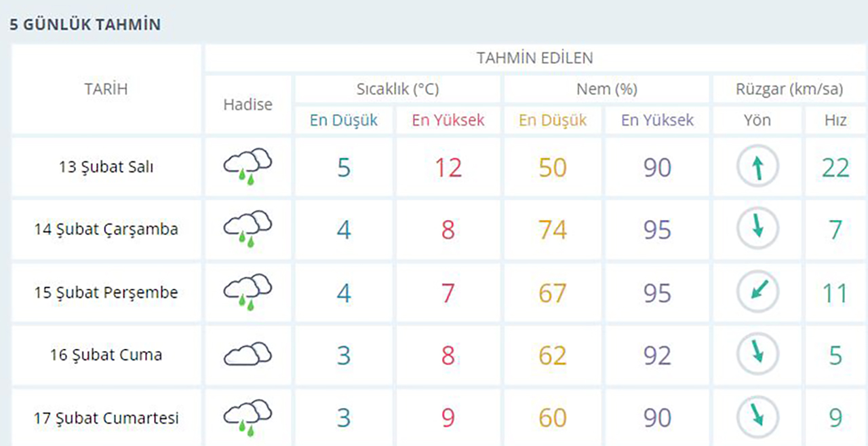Select the Hadise column header
868x446 pixels.
click(x=248, y=105)
